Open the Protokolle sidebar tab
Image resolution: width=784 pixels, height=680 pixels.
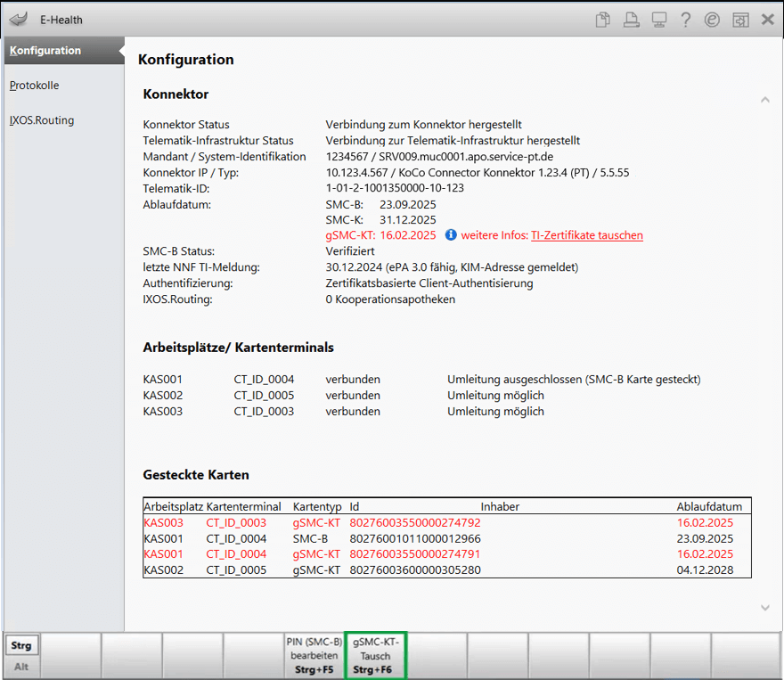point(34,86)
